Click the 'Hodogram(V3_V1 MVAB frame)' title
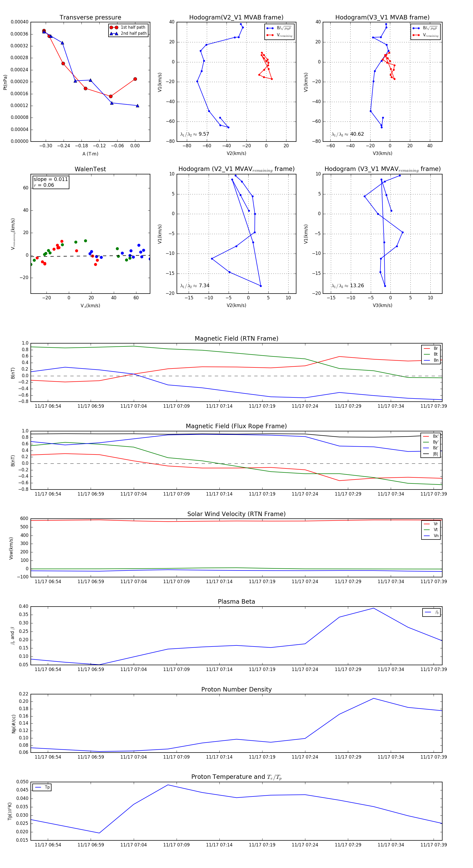Image resolution: width=473 pixels, height=868 pixels. point(382,17)
